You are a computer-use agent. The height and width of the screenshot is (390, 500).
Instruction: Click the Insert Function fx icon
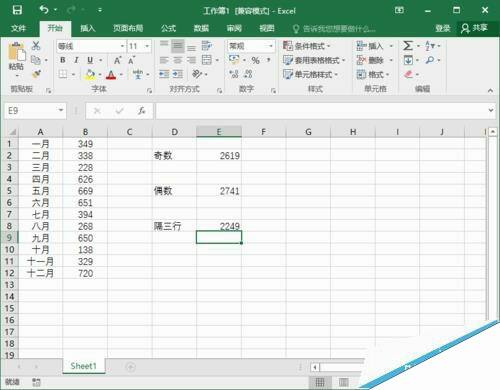(142, 111)
